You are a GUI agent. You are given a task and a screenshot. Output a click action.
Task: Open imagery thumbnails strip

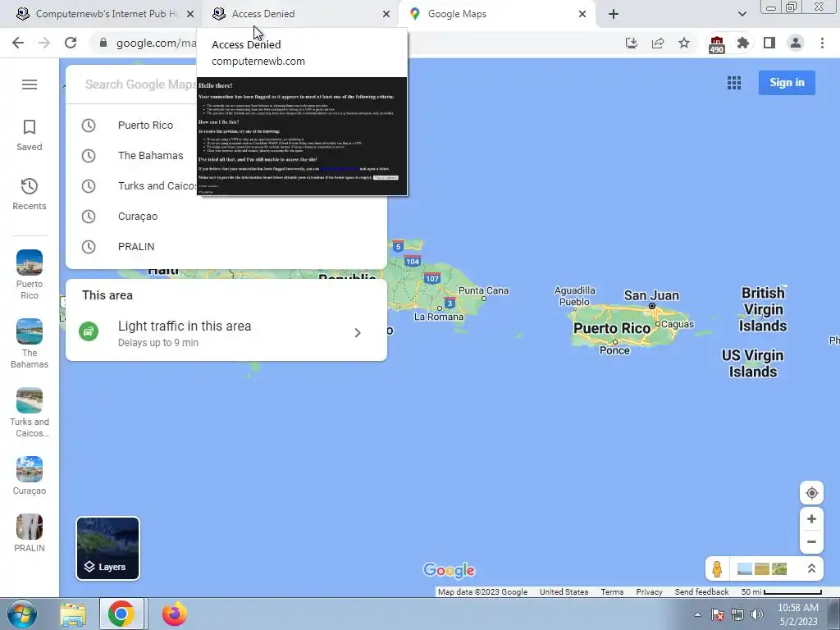click(762, 568)
